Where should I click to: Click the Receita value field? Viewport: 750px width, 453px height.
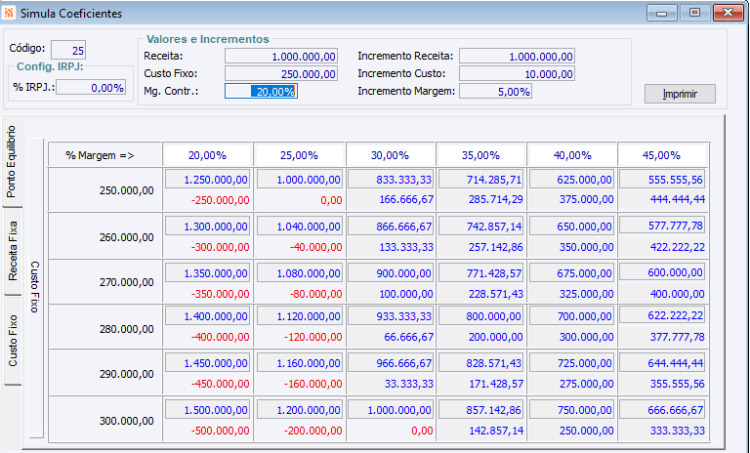tap(281, 56)
